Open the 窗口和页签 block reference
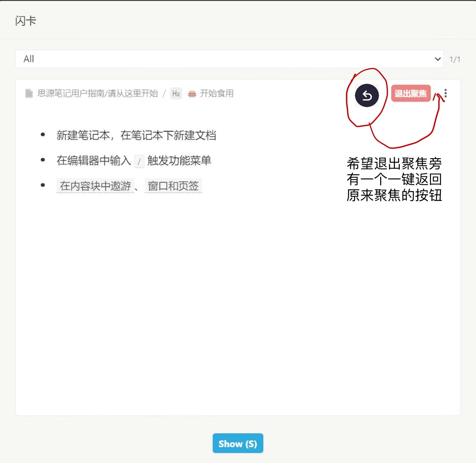This screenshot has height=463, width=476. pyautogui.click(x=173, y=185)
